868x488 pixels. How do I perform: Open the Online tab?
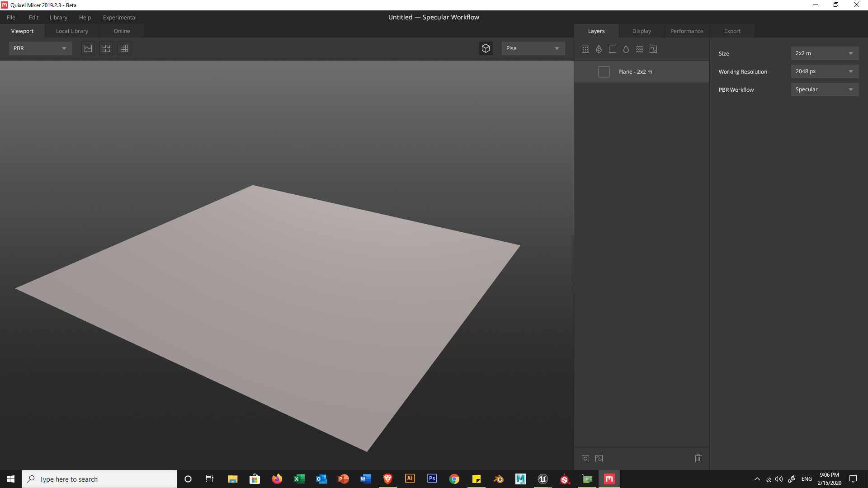[122, 31]
